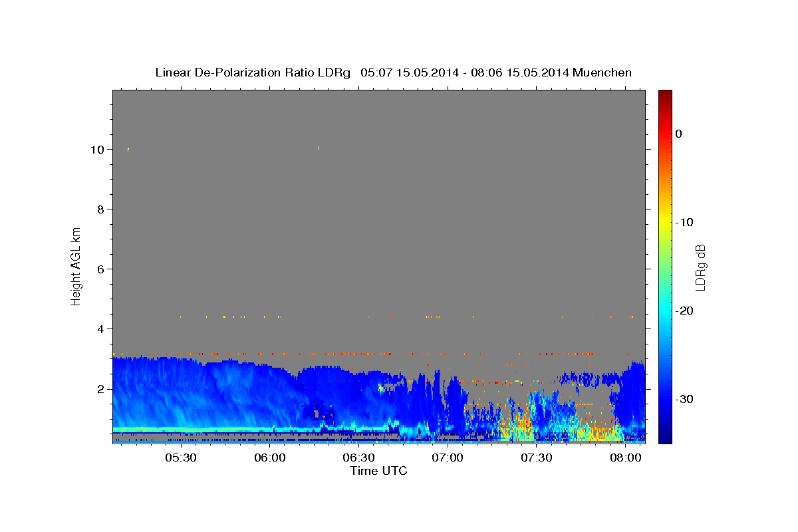Click the dark red top of colorbar

pyautogui.click(x=664, y=94)
